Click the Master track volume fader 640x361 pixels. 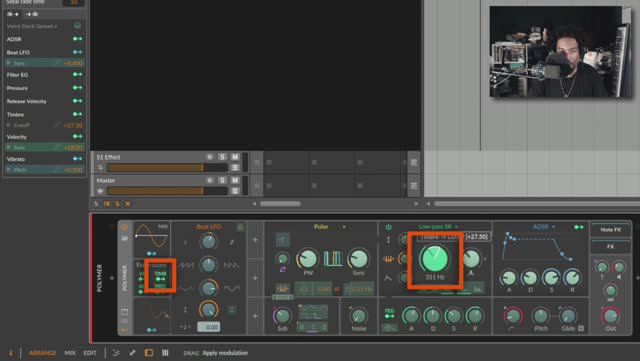pyautogui.click(x=167, y=191)
